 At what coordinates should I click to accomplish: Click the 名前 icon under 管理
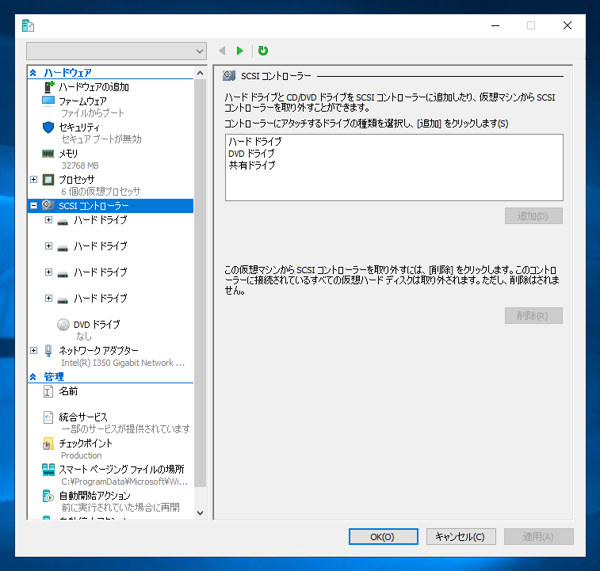click(48, 391)
